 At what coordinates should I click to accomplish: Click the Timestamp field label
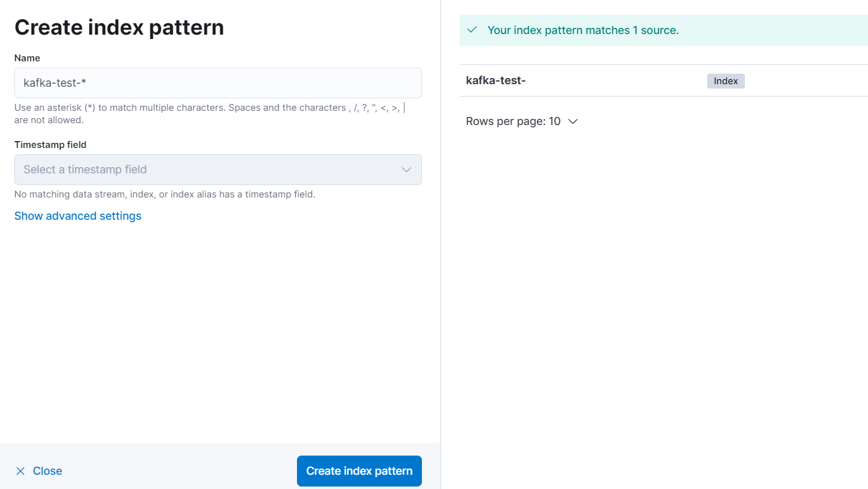click(x=50, y=145)
